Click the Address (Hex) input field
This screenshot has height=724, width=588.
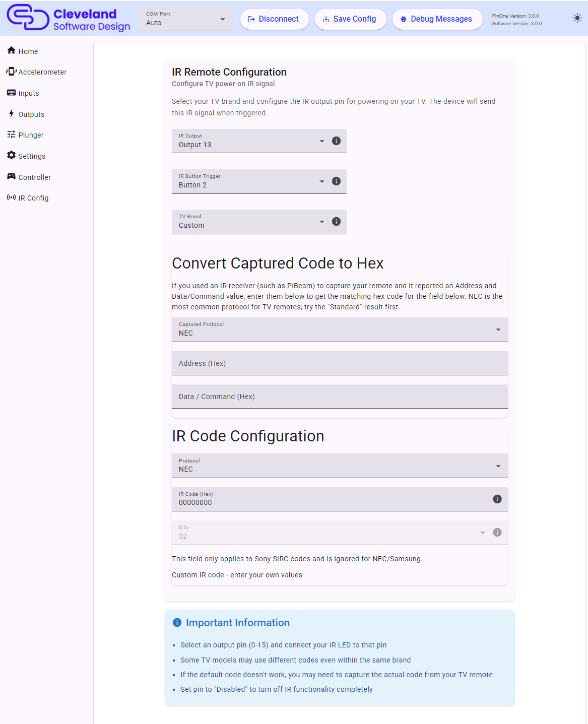click(x=340, y=363)
